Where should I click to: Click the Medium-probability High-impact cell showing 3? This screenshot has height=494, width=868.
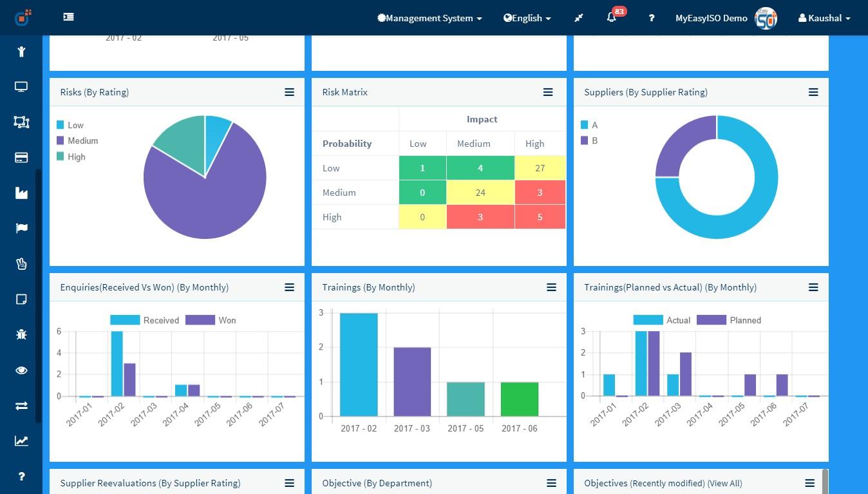[x=540, y=193]
